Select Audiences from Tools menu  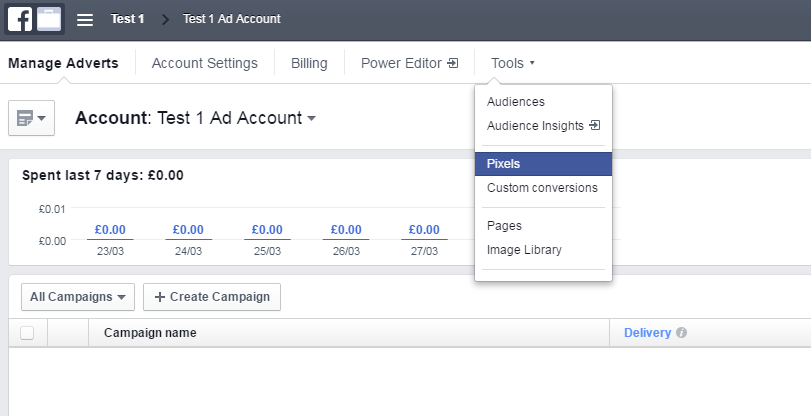pyautogui.click(x=516, y=101)
